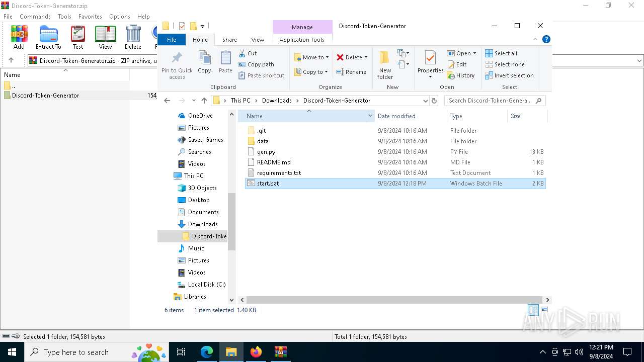Screen dimensions: 644x362
Task: Click the Paste ribbon button
Action: [x=225, y=62]
